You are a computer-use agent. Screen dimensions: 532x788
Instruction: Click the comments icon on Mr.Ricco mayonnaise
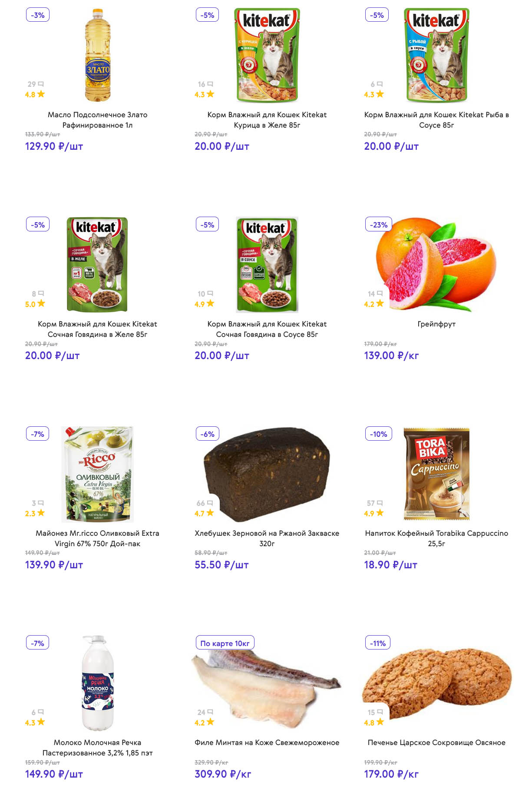coord(41,503)
